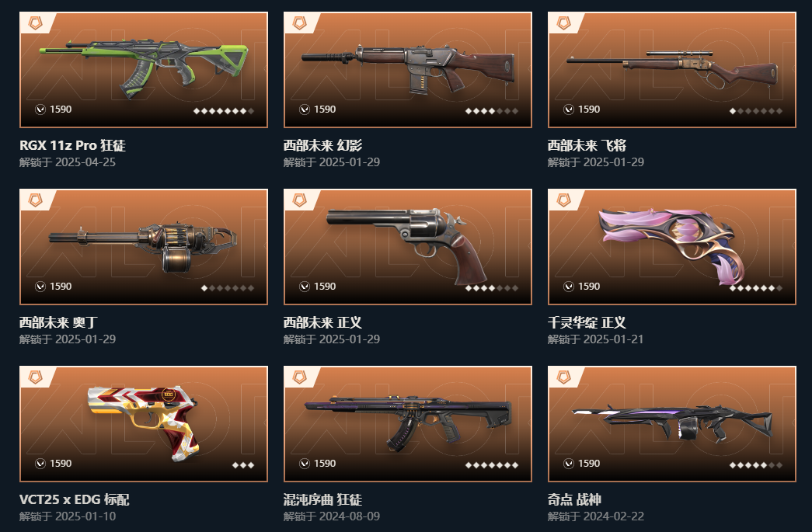Click the tier badge icon on 西部未来 飞将 card
The image size is (812, 532).
(563, 23)
